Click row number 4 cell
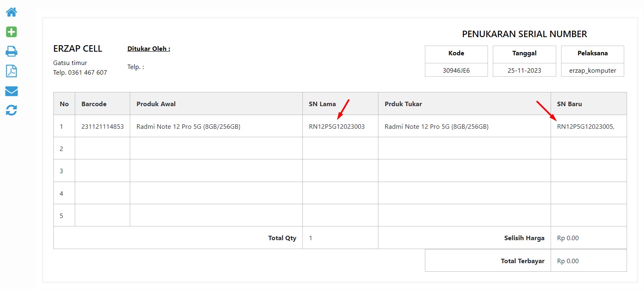The image size is (644, 289). pos(64,193)
